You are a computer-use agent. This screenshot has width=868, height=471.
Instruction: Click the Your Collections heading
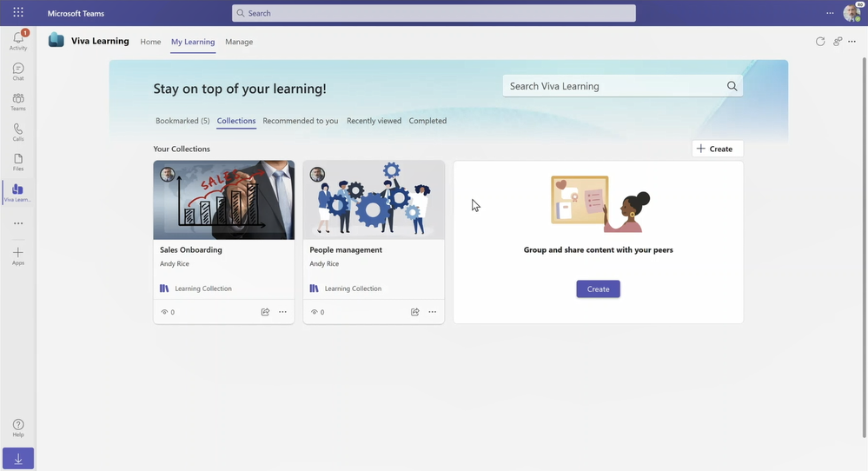pyautogui.click(x=182, y=149)
